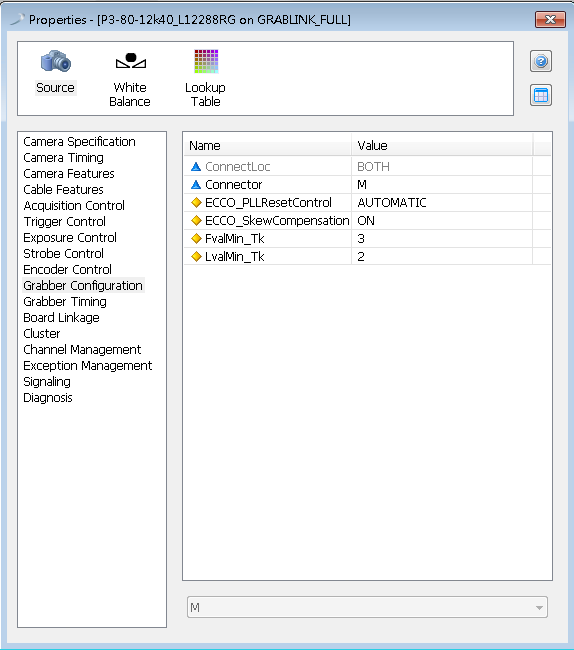This screenshot has width=574, height=650.
Task: Open Grabber Timing category
Action: click(x=65, y=302)
